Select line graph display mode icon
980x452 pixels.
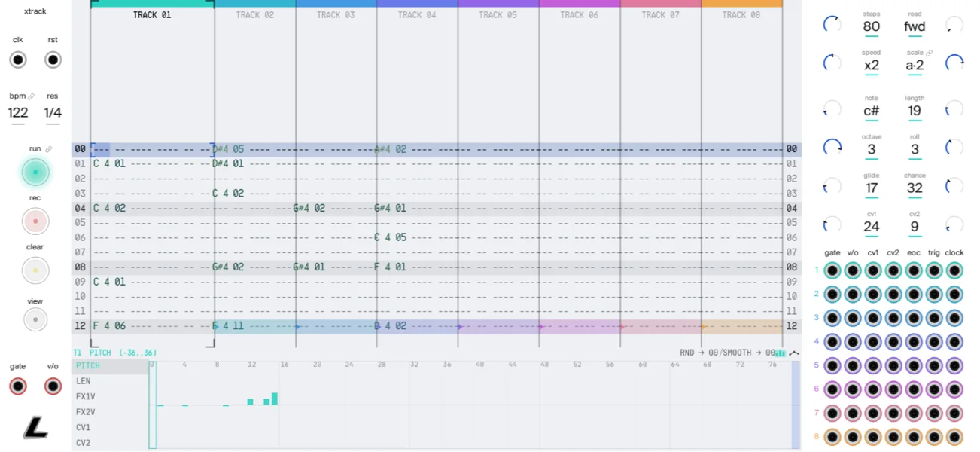point(794,353)
